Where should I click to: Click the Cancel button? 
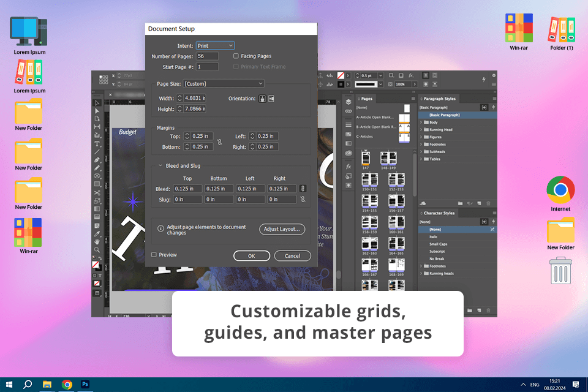[x=293, y=256]
